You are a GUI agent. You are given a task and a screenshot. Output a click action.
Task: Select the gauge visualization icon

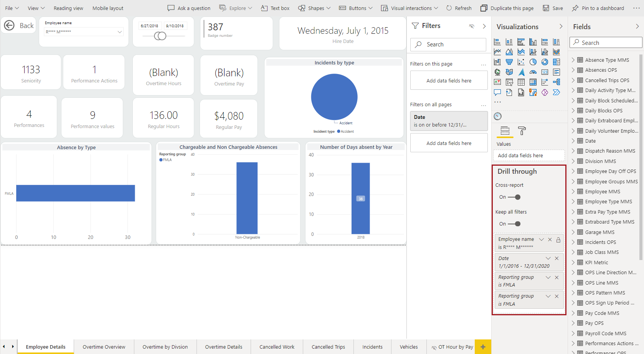click(x=533, y=72)
